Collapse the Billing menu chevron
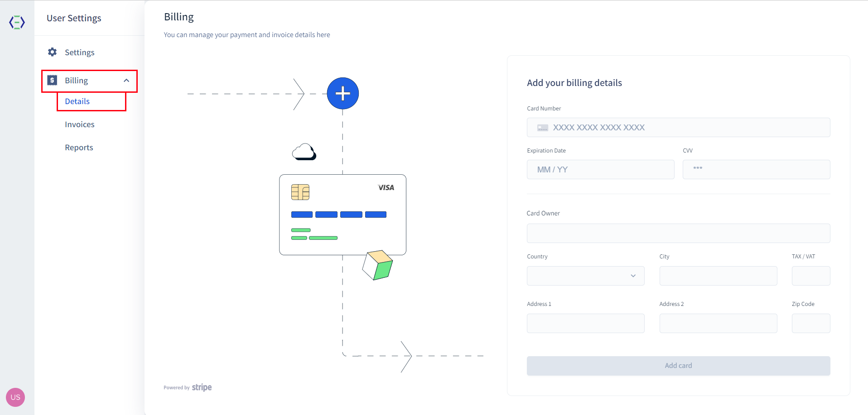 click(126, 81)
